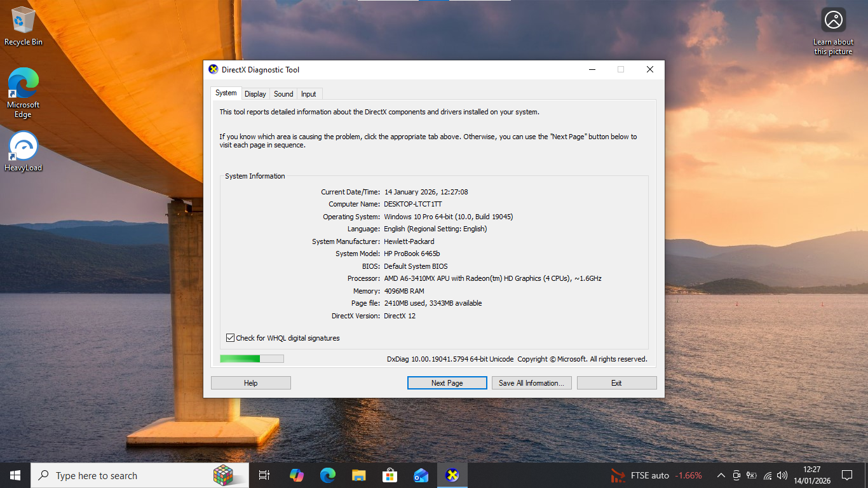This screenshot has height=488, width=868.
Task: Click the Save All Information button
Action: pyautogui.click(x=531, y=383)
